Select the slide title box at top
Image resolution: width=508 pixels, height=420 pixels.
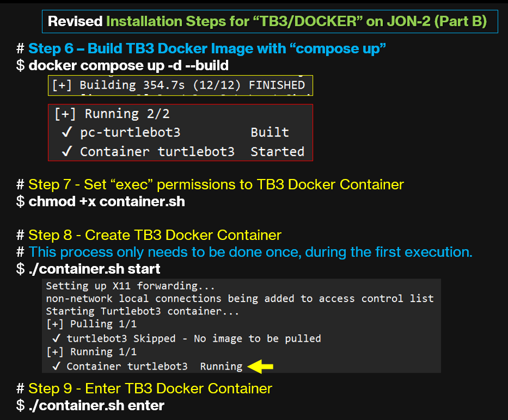(x=270, y=22)
